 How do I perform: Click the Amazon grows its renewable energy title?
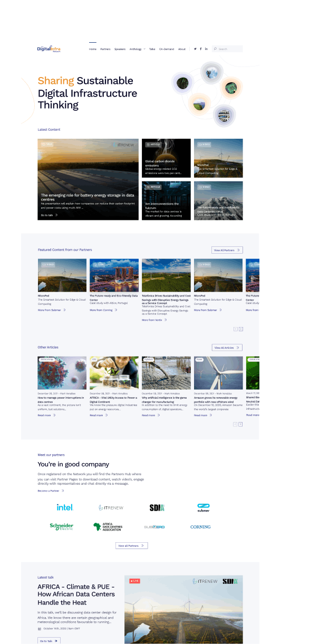tap(216, 399)
